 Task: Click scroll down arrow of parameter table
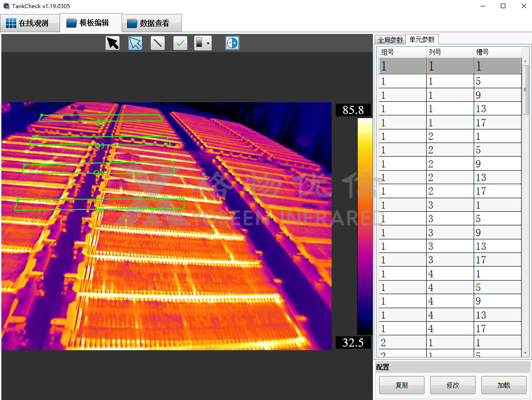[525, 353]
